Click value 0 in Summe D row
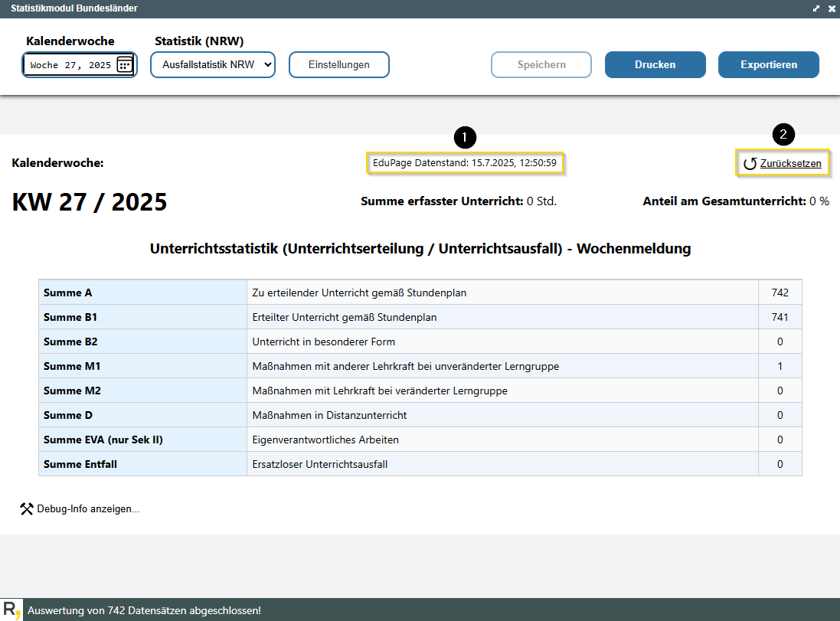Viewport: 840px width, 621px height. pyautogui.click(x=780, y=415)
